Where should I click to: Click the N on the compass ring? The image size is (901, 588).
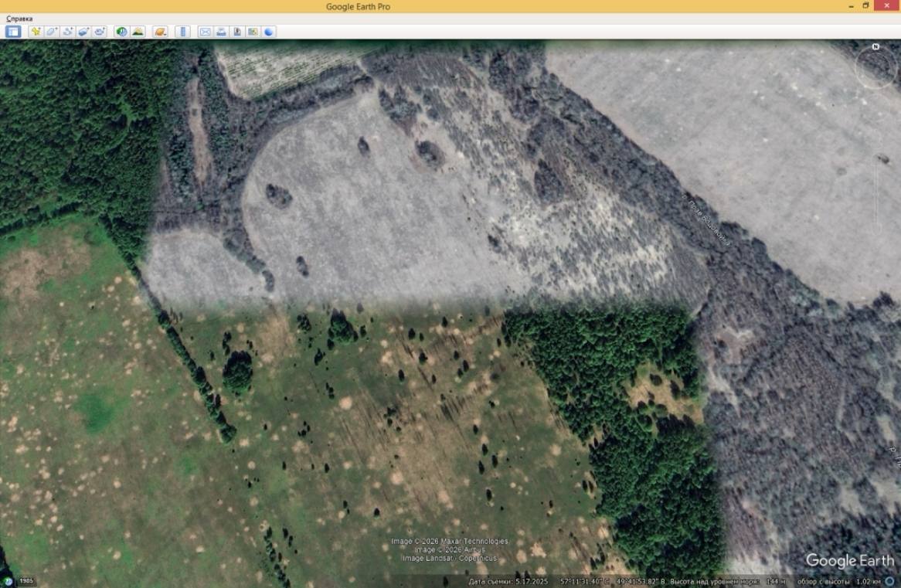(x=875, y=47)
